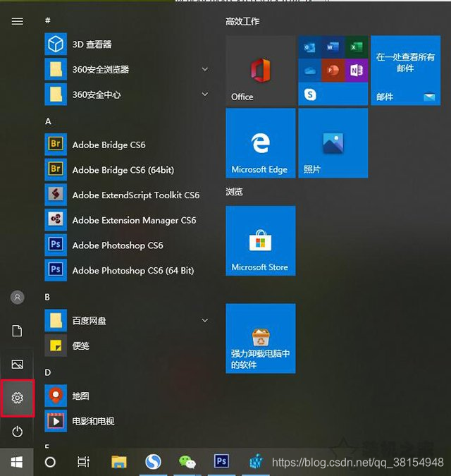The height and width of the screenshot is (476, 451).
Task: Open the Outlook tile icon
Action: [309, 47]
